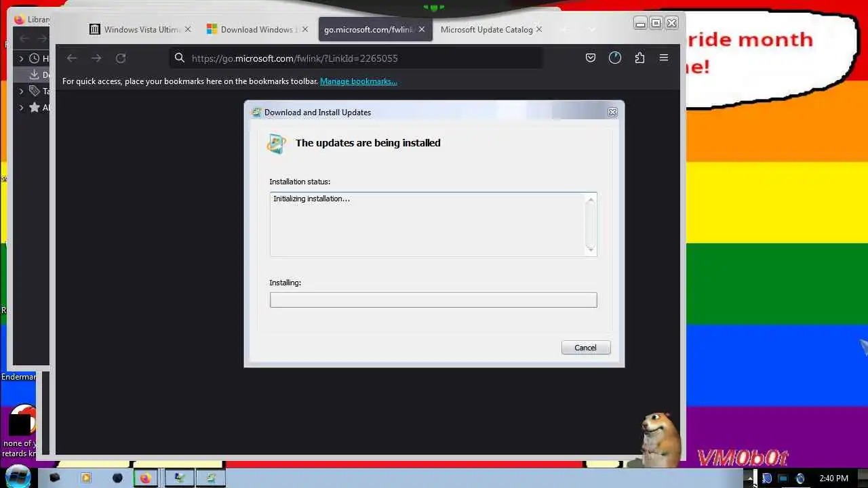
Task: Click the circular icon next to Pocket
Action: (615, 58)
